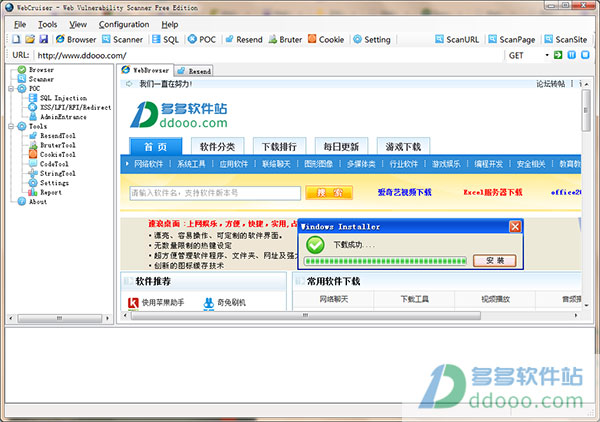Screen dimensions: 600x422
Task: Open the View menu
Action: (78, 24)
